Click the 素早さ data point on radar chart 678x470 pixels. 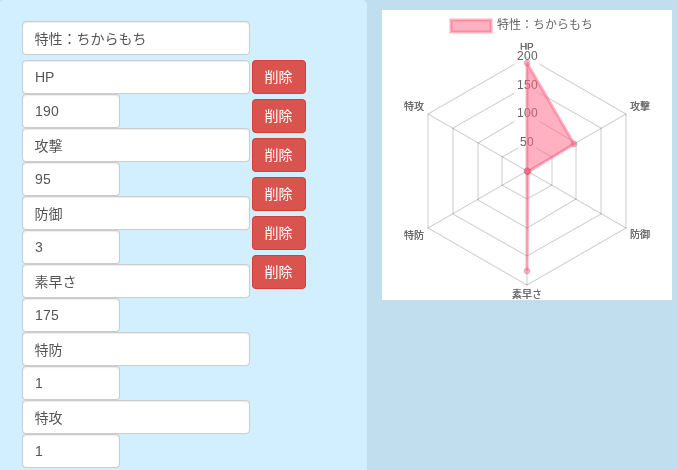click(x=527, y=270)
